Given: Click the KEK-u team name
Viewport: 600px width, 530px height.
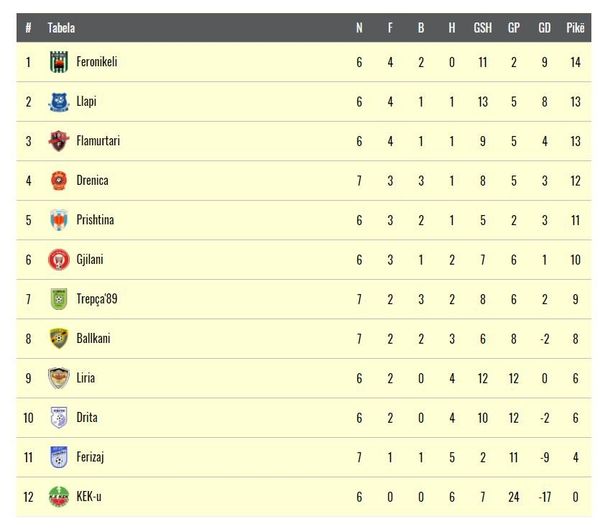Looking at the screenshot, I should click(89, 496).
